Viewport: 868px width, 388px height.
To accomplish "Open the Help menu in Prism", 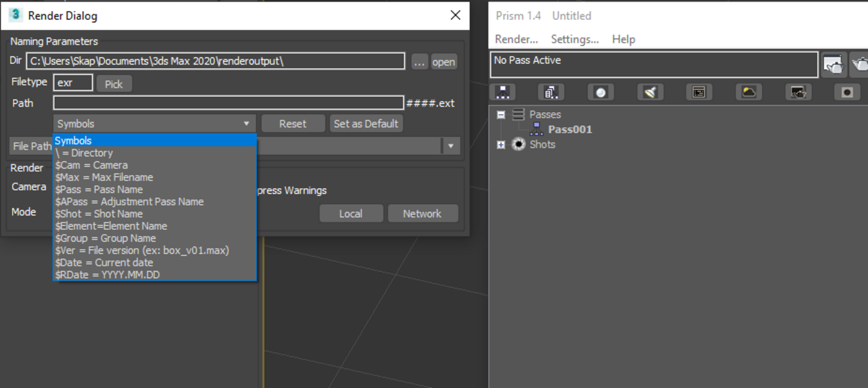I will pos(624,39).
